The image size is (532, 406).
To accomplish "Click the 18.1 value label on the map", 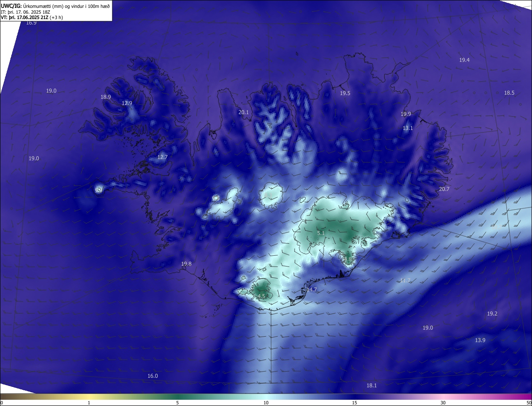I will [x=372, y=386].
